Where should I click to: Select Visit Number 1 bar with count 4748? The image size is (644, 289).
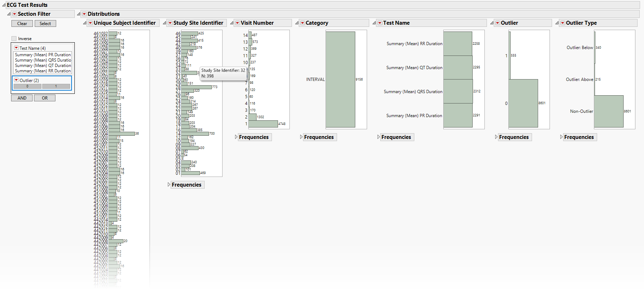(263, 124)
